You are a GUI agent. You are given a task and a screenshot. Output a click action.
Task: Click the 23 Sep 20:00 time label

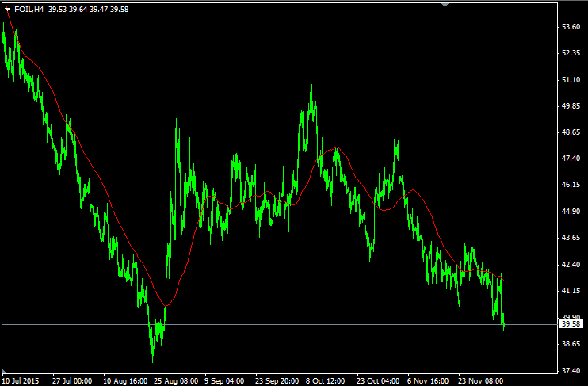click(277, 381)
